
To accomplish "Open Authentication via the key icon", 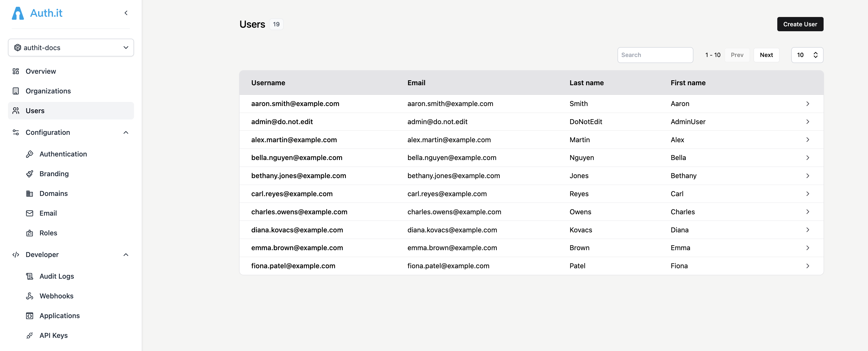I will pyautogui.click(x=30, y=154).
